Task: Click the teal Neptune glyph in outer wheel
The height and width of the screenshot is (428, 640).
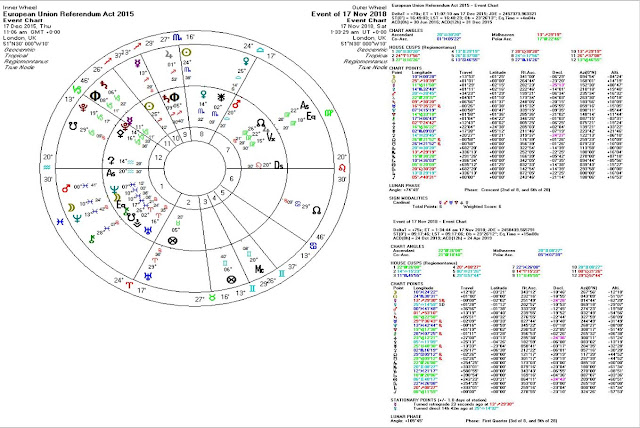Action: pyautogui.click(x=77, y=219)
